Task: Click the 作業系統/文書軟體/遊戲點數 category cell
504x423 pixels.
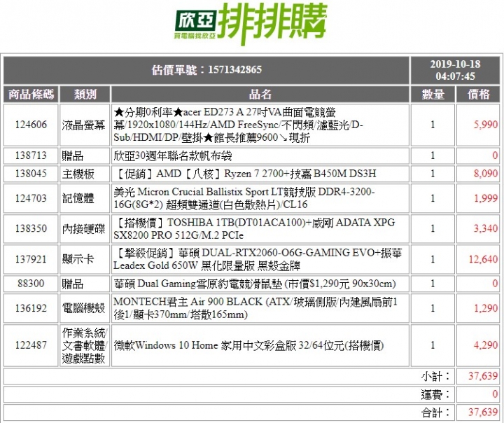Action: [x=85, y=345]
